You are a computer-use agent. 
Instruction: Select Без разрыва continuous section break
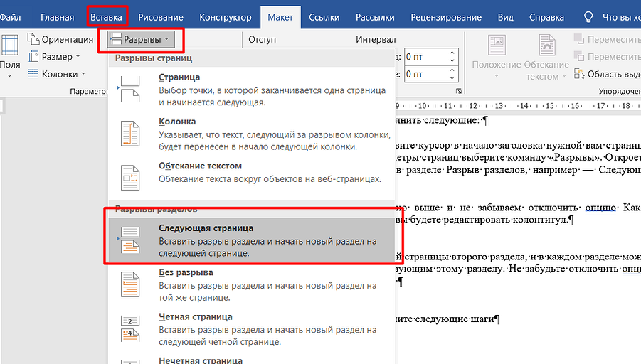click(x=252, y=284)
